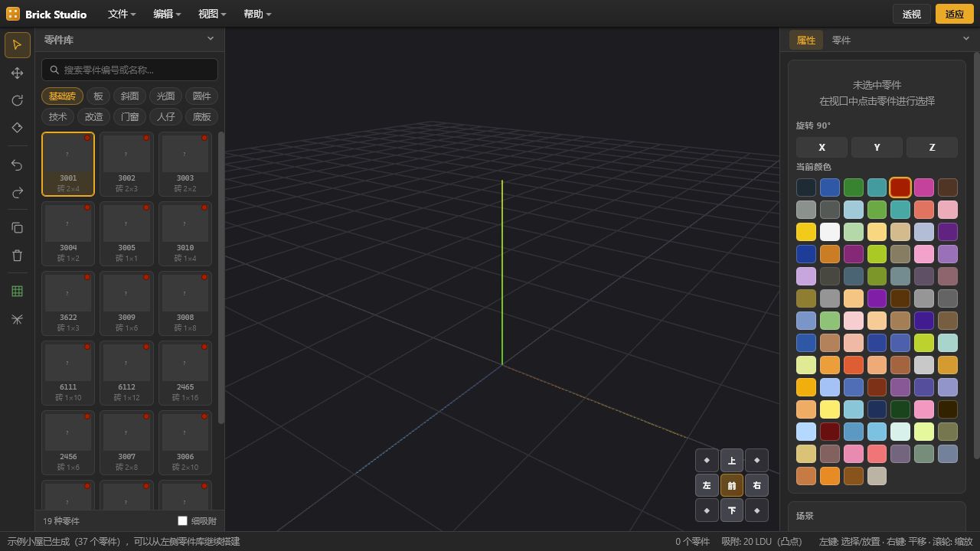Filter parts by 人仔 category
This screenshot has height=551, width=980.
point(165,116)
